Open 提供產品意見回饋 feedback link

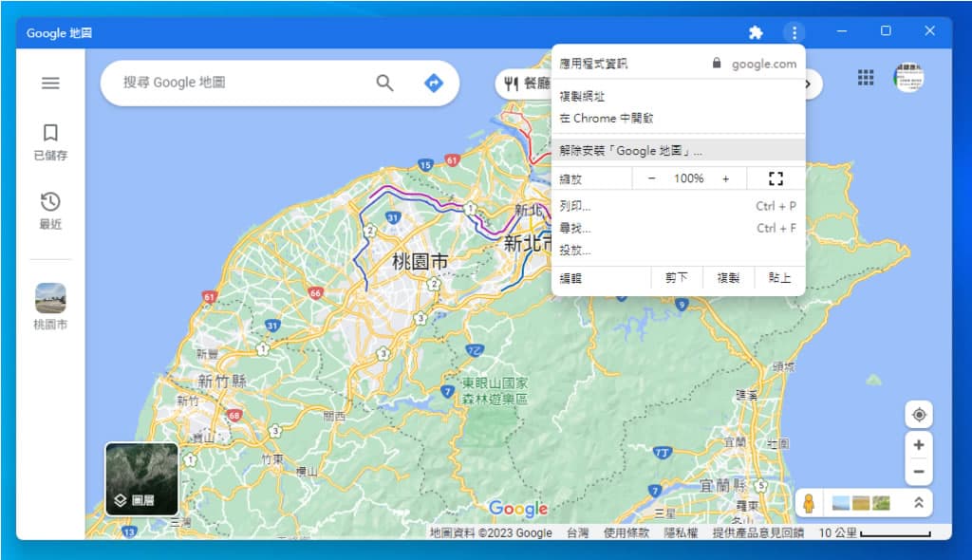[x=757, y=532]
